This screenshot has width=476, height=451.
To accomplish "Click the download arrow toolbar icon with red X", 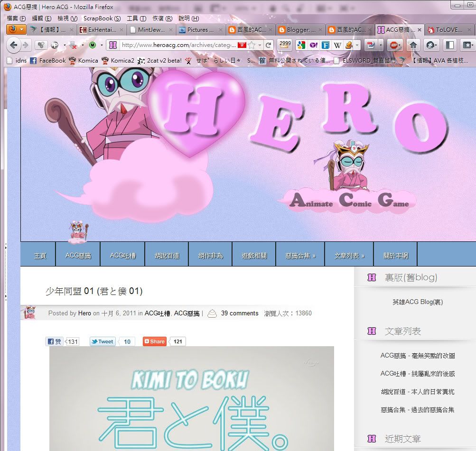I will (x=73, y=45).
